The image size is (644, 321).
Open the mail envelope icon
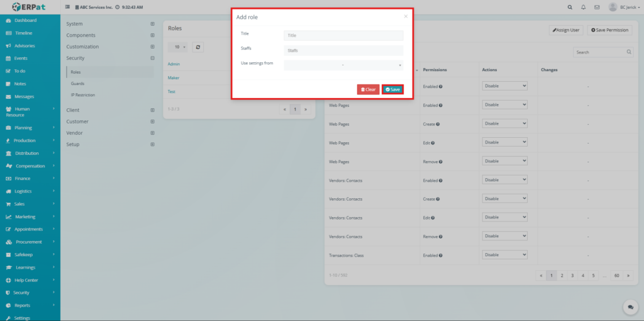(597, 8)
